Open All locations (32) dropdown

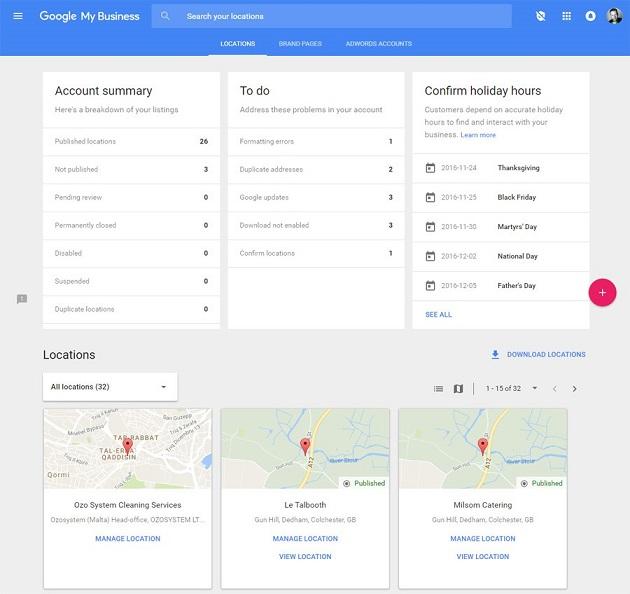(110, 387)
